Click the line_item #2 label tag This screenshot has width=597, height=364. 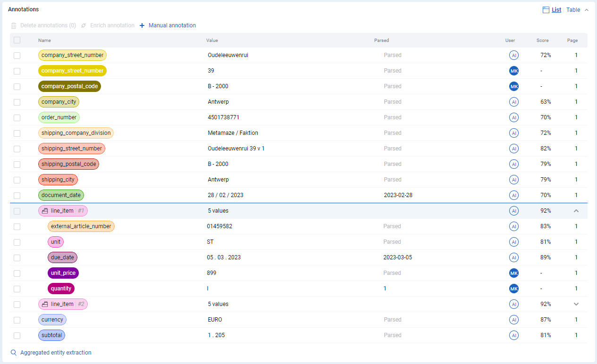coord(63,304)
